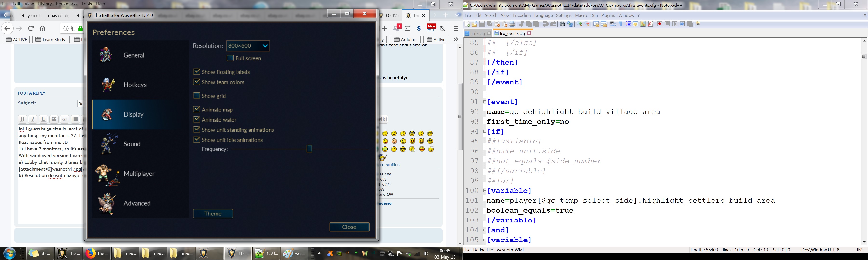868x260 pixels.
Task: Open Notepad++ Plugins menu
Action: point(608,15)
